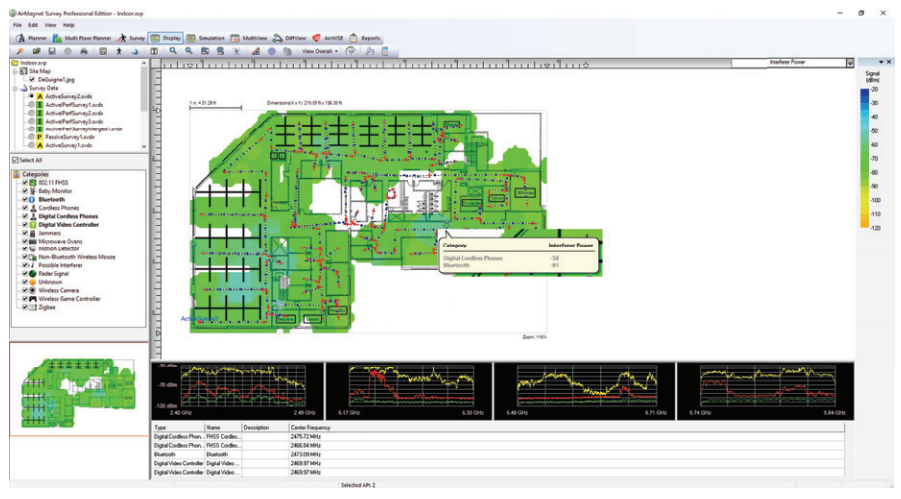Image resolution: width=901 pixels, height=499 pixels.
Task: Click the Bluetooth category icon
Action: click(33, 199)
